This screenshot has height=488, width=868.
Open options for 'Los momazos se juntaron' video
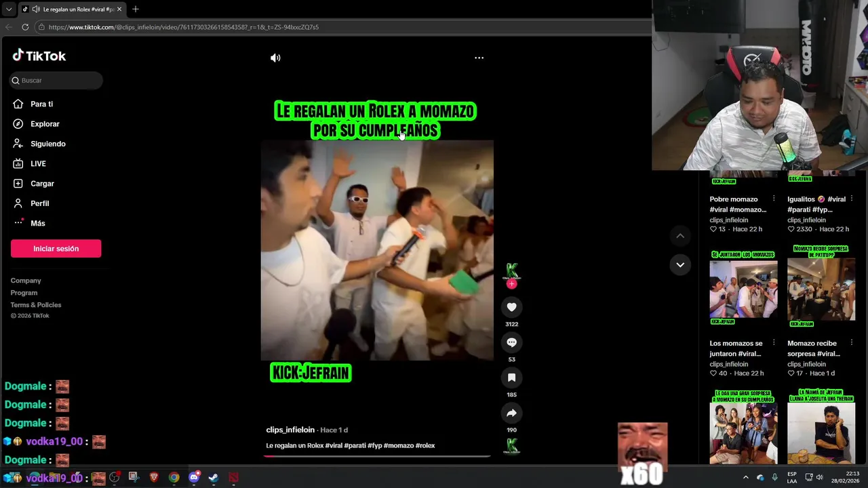tap(774, 343)
